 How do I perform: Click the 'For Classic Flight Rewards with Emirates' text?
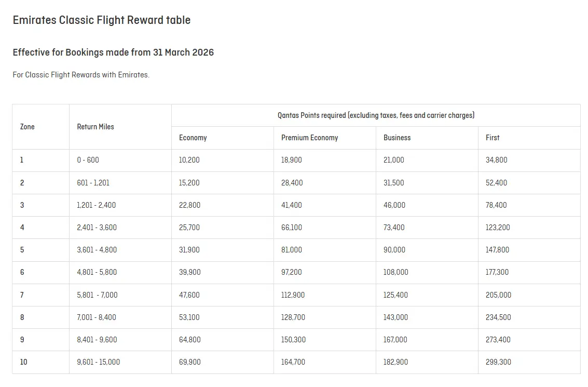coord(81,75)
